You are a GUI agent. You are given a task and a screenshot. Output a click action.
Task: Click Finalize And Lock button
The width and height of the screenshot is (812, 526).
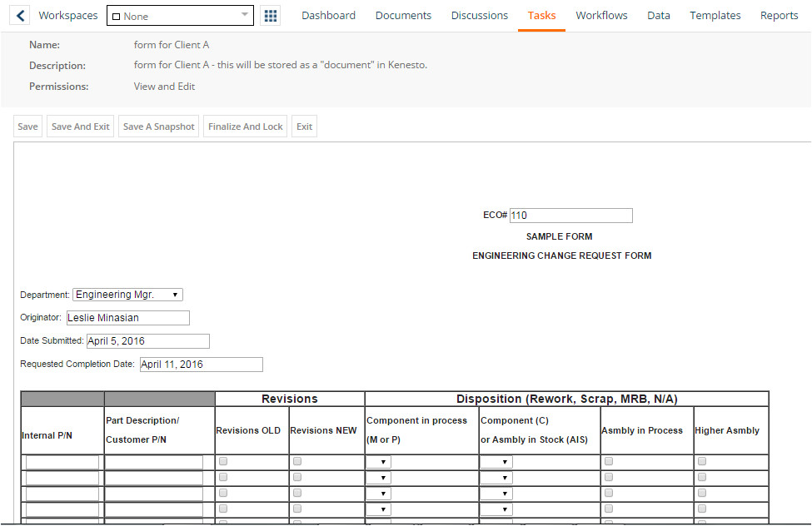point(246,127)
